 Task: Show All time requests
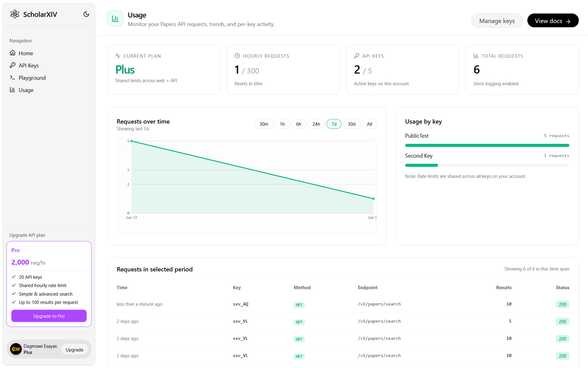tap(369, 124)
